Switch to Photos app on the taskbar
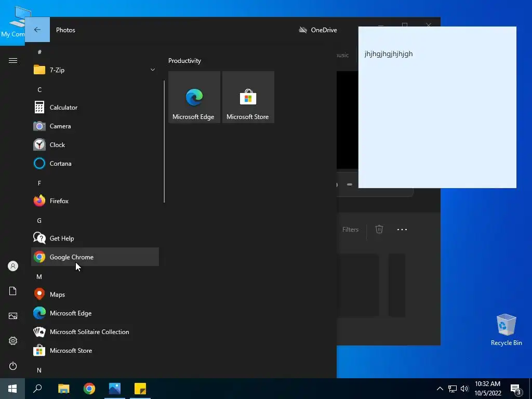Image resolution: width=532 pixels, height=399 pixels. point(115,389)
